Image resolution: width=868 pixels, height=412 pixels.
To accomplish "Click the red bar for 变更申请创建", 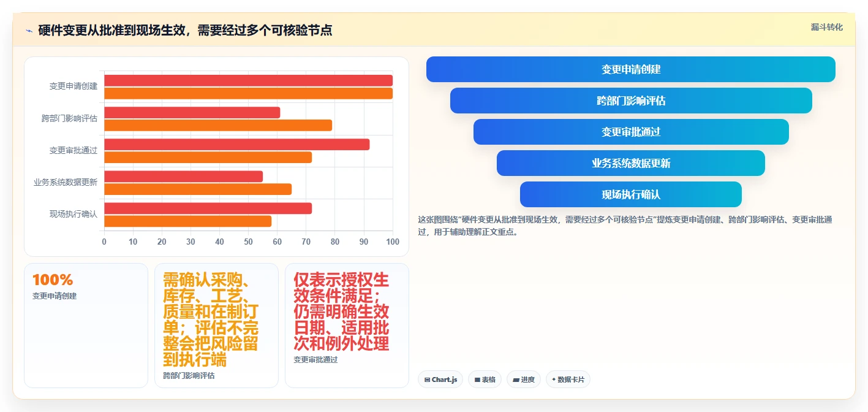I will 248,80.
